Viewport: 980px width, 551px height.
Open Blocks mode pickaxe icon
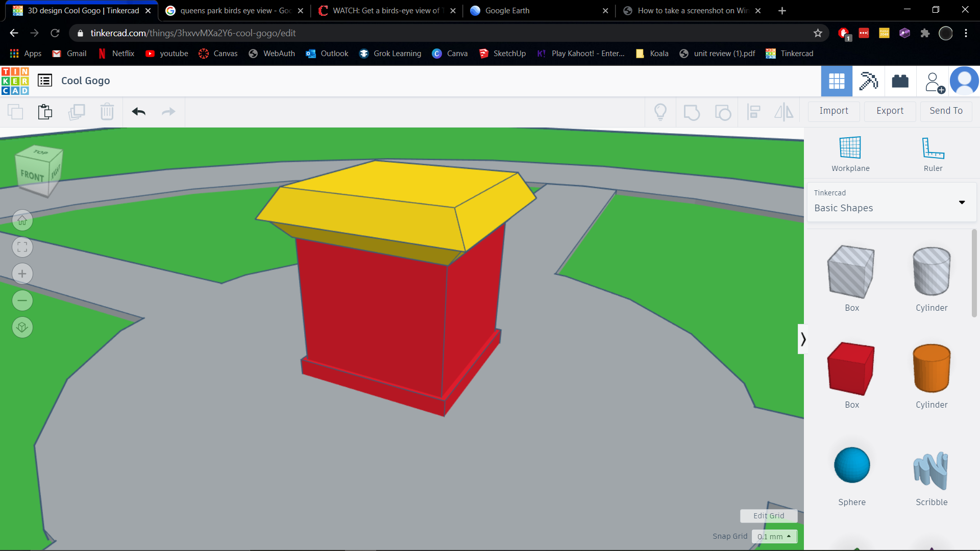[868, 81]
